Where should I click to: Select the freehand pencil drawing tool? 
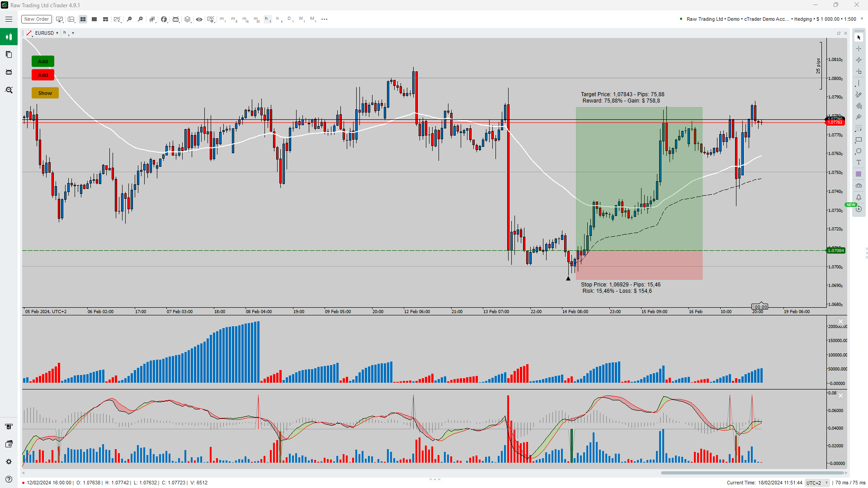[859, 94]
